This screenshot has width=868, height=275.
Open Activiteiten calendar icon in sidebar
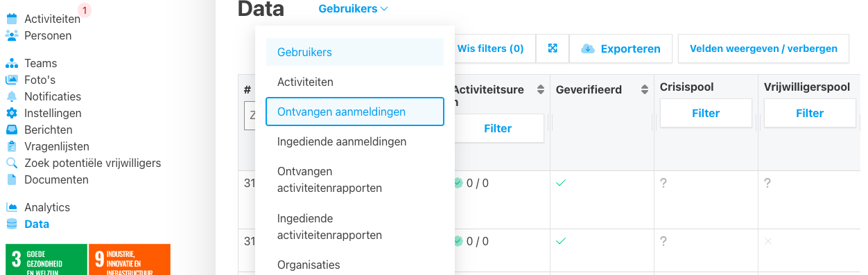(12, 19)
